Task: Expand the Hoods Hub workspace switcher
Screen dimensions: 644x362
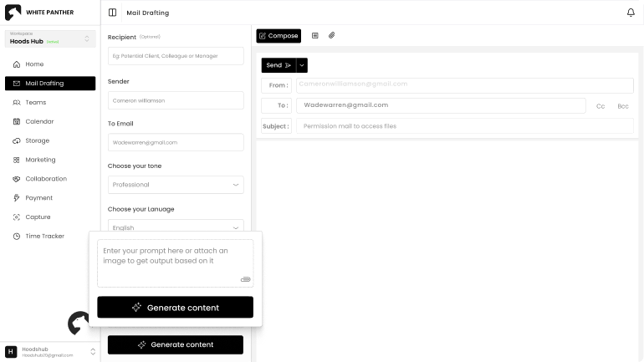Action: tap(87, 38)
